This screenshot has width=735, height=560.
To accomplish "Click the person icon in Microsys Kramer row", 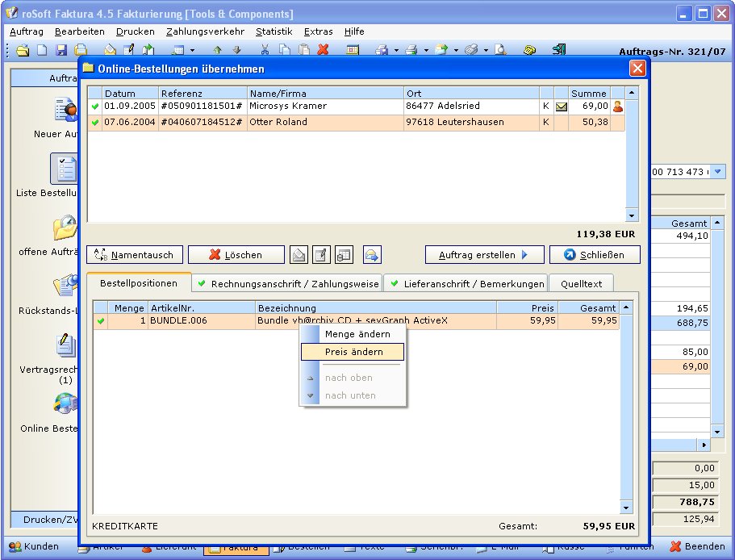I will pos(618,107).
